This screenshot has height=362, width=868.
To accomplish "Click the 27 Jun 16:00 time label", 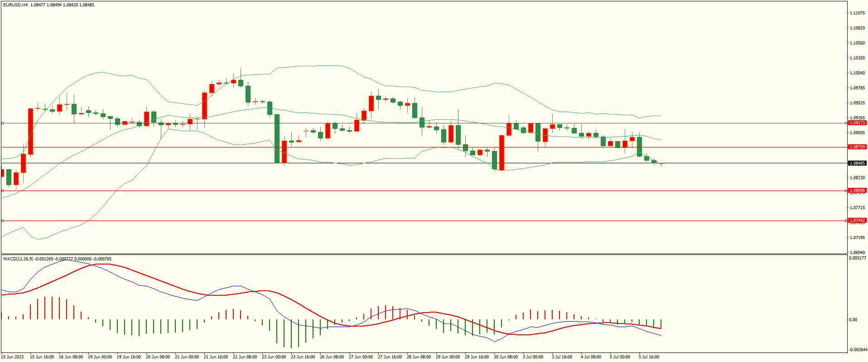I will [390, 357].
